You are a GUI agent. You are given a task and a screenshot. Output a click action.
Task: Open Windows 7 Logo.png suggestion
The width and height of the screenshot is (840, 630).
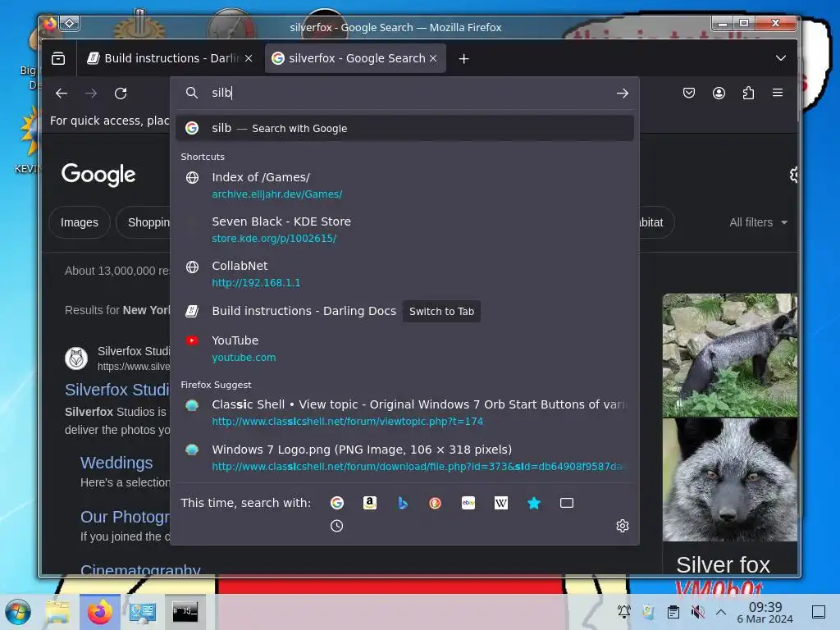(x=404, y=458)
